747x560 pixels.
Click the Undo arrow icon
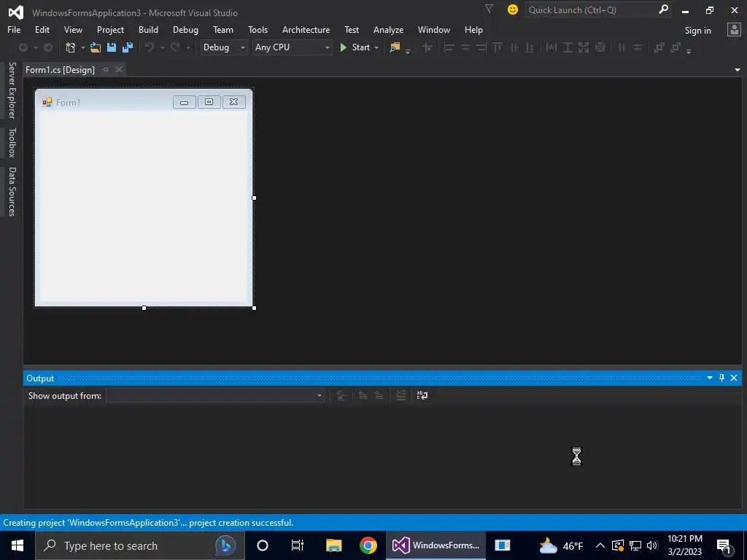150,47
